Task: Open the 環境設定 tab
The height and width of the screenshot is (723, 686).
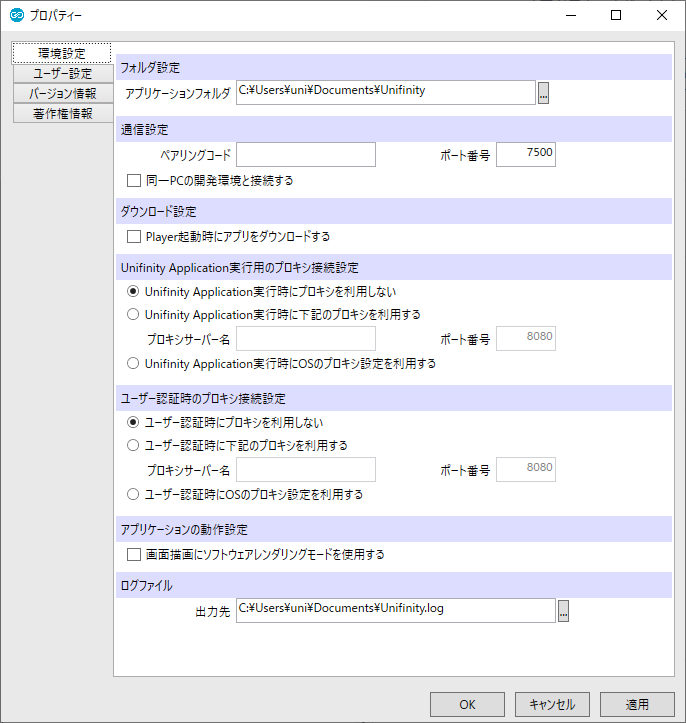Action: point(62,53)
